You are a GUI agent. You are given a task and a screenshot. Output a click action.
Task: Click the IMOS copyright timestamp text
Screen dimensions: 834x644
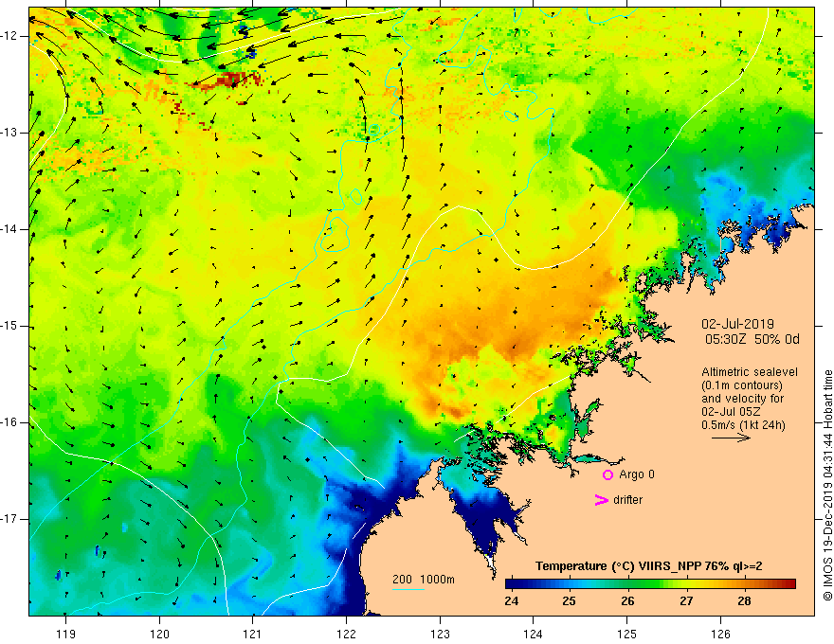click(827, 485)
